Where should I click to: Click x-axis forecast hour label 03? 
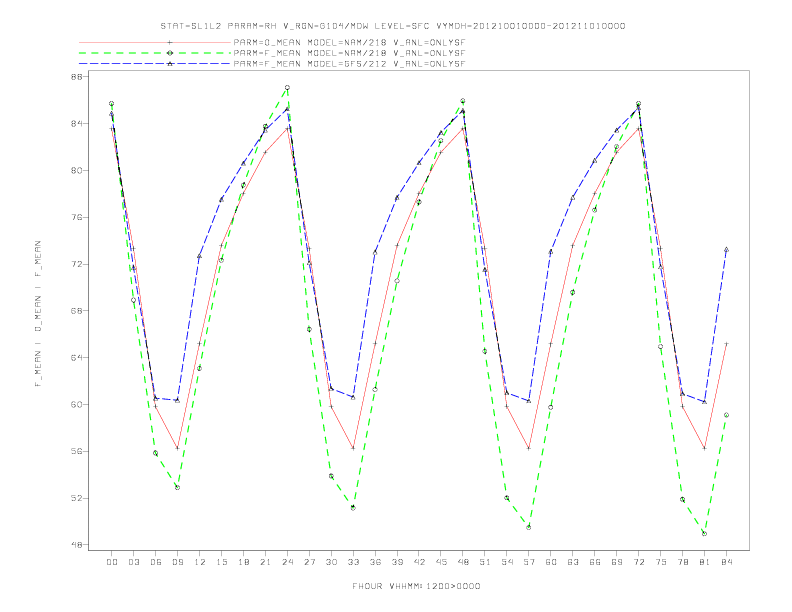pyautogui.click(x=134, y=562)
